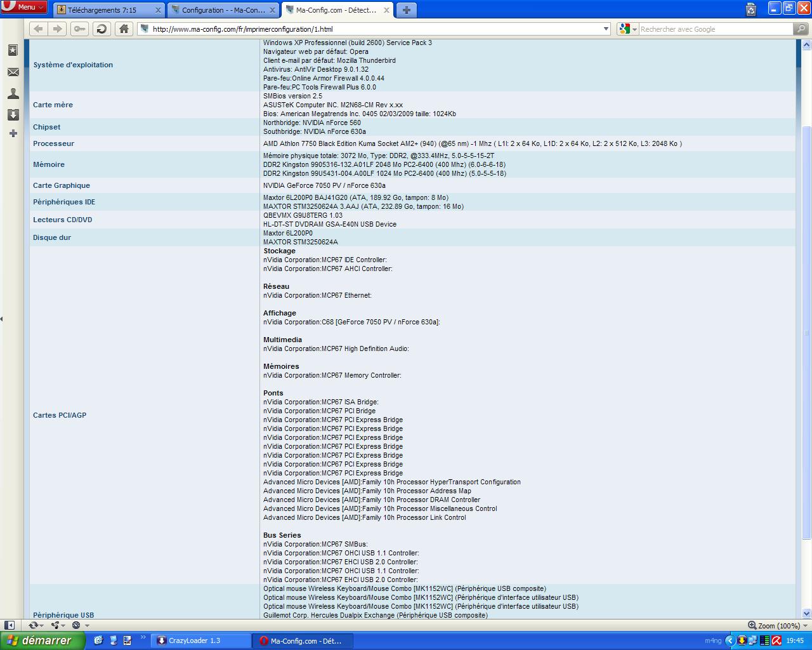The width and height of the screenshot is (812, 650).
Task: Close the Configuration - Ma-Con… tab
Action: click(x=272, y=10)
